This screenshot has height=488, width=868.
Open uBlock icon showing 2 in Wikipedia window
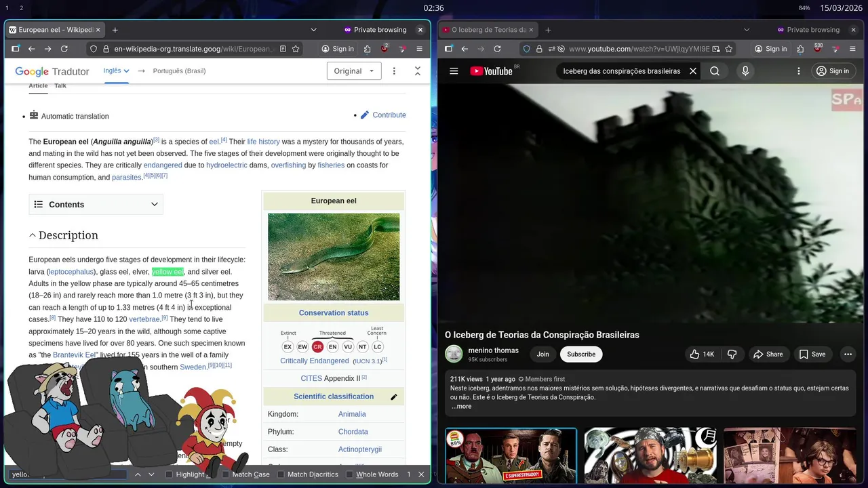coord(384,49)
